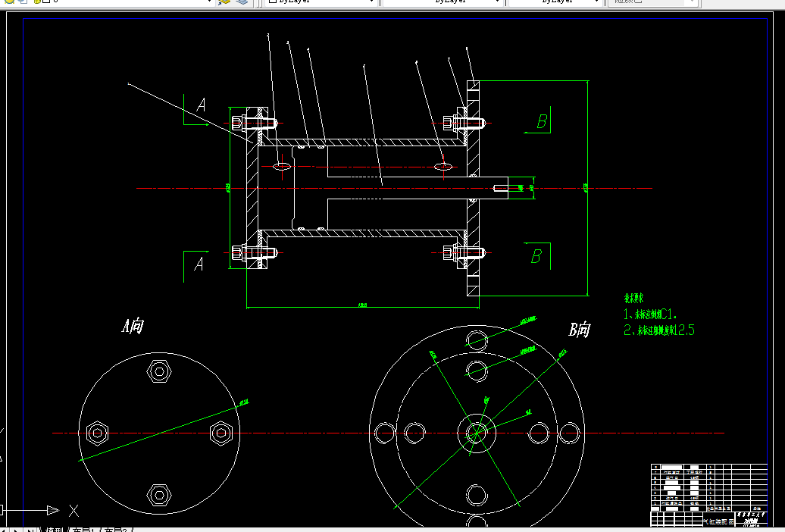The width and height of the screenshot is (785, 532).
Task: Select the B向 view label
Action: click(579, 330)
